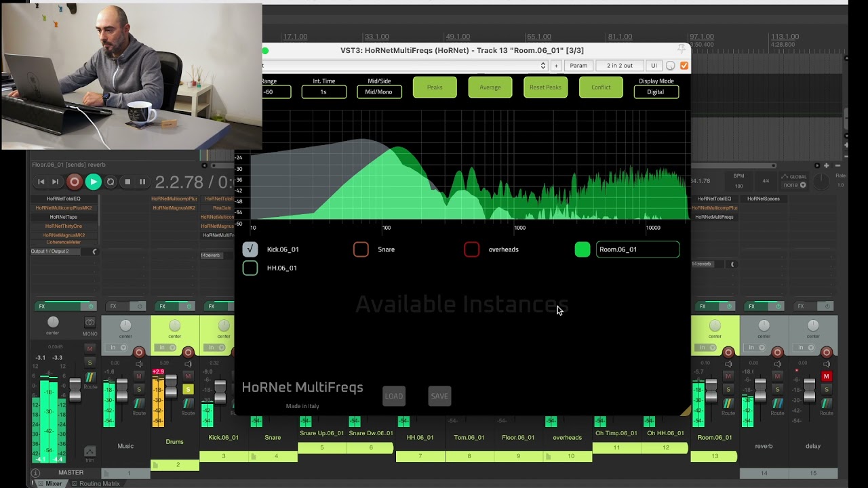Image resolution: width=868 pixels, height=488 pixels.
Task: Click the Range -60 field
Action: pyautogui.click(x=276, y=92)
